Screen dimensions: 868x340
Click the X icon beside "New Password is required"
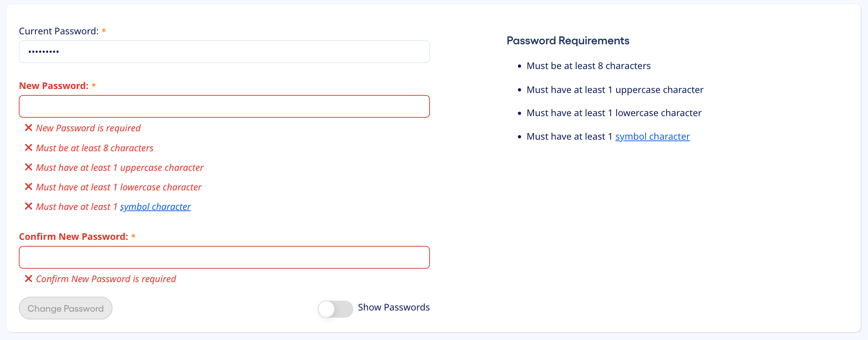click(x=28, y=128)
